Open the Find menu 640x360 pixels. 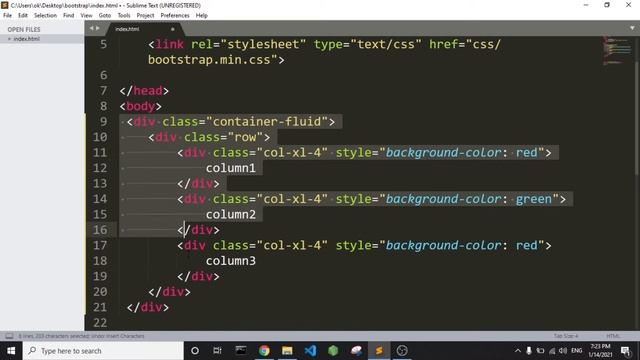(69, 16)
